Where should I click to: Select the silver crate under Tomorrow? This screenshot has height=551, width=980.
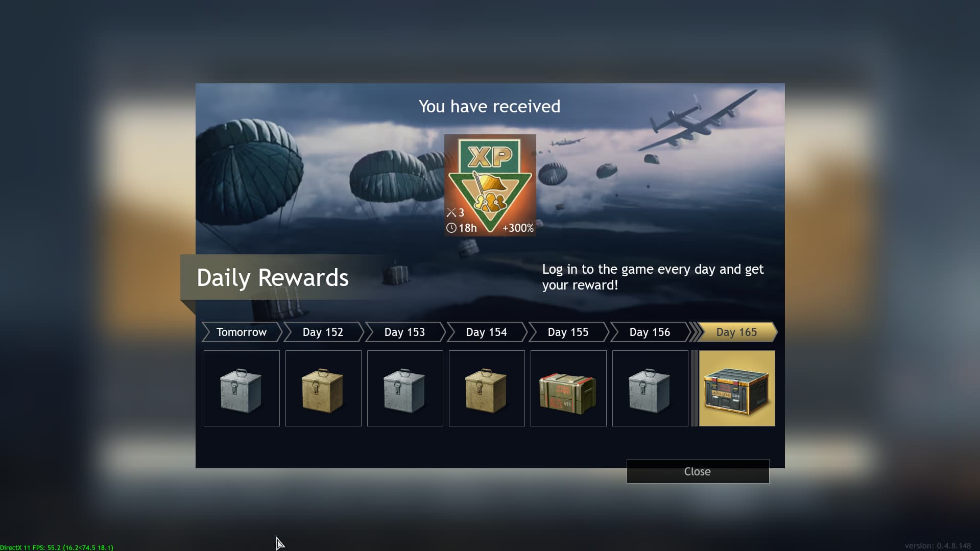pos(242,388)
